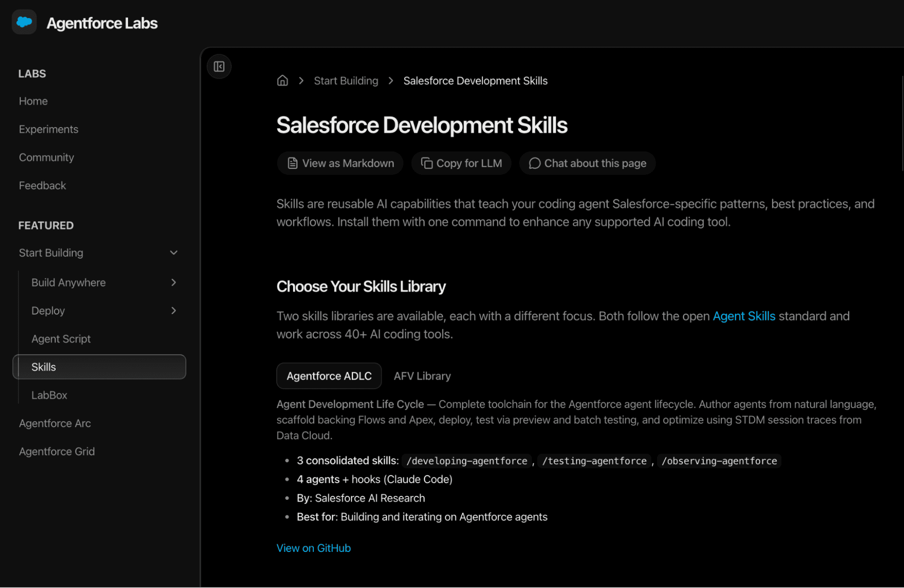Select Start Building in the sidebar
The image size is (904, 588).
pyautogui.click(x=51, y=253)
